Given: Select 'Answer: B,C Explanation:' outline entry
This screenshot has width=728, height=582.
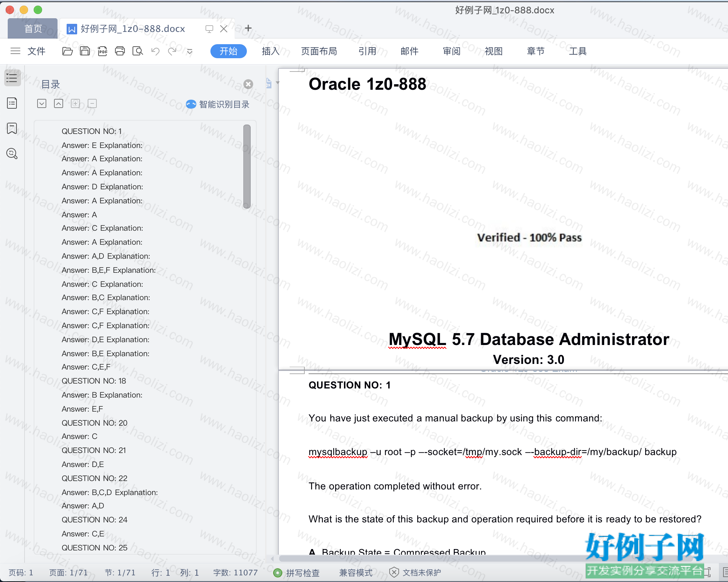Looking at the screenshot, I should point(106,297).
